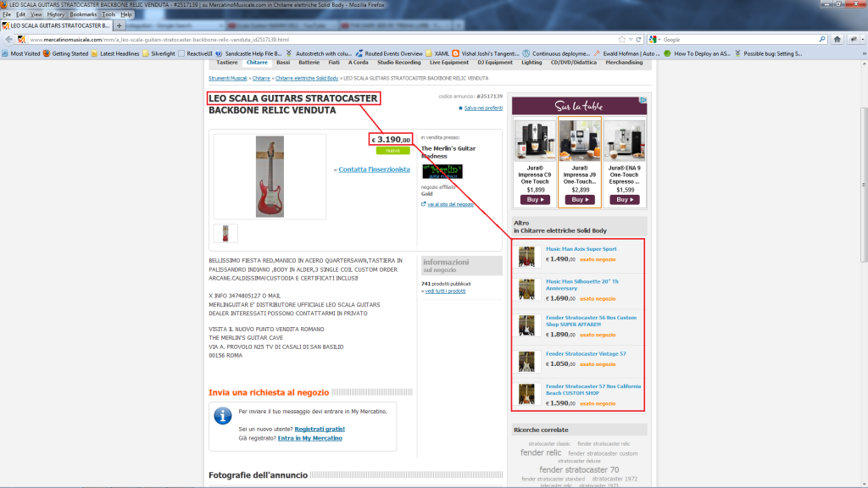Open the Most Visited bookmarks folder
Image resolution: width=868 pixels, height=488 pixels.
pos(21,53)
